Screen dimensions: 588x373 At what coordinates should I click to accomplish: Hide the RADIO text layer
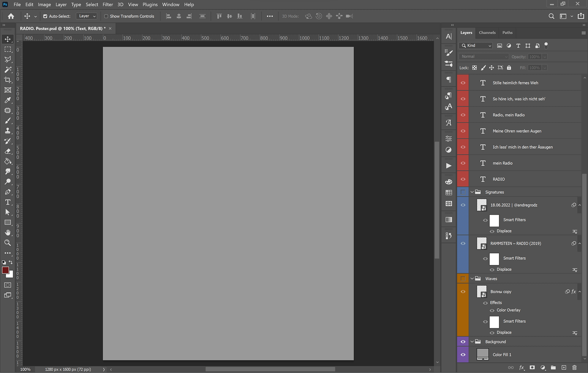tap(463, 179)
